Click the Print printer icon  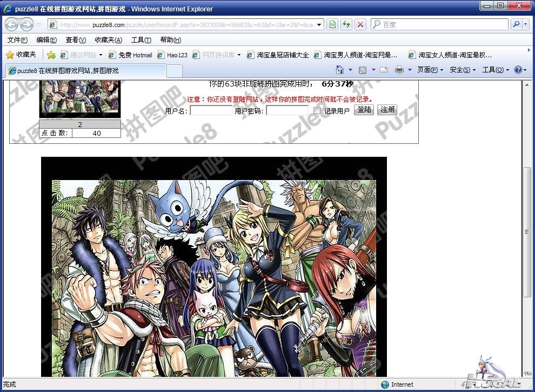(399, 70)
